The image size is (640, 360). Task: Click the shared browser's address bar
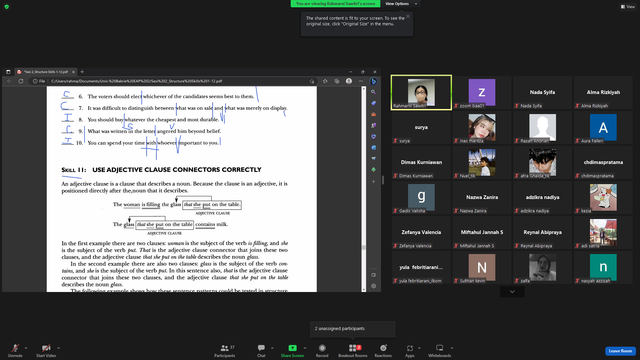coord(173,81)
